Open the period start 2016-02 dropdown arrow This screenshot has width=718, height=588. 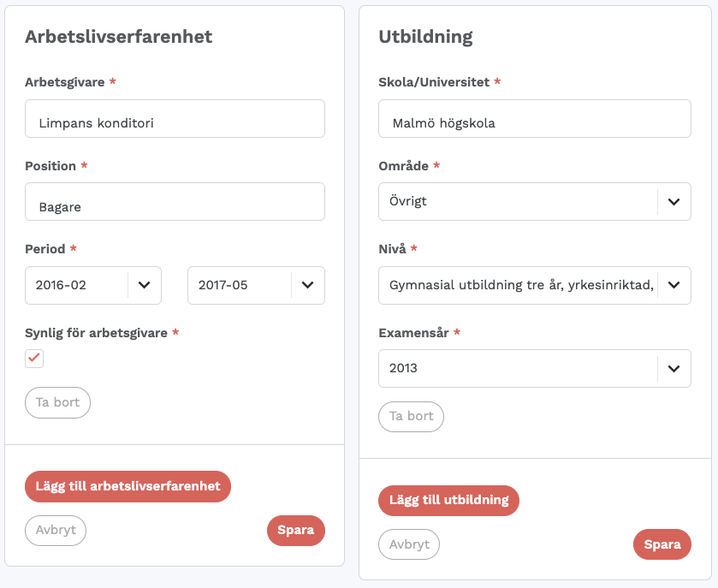[x=145, y=285]
